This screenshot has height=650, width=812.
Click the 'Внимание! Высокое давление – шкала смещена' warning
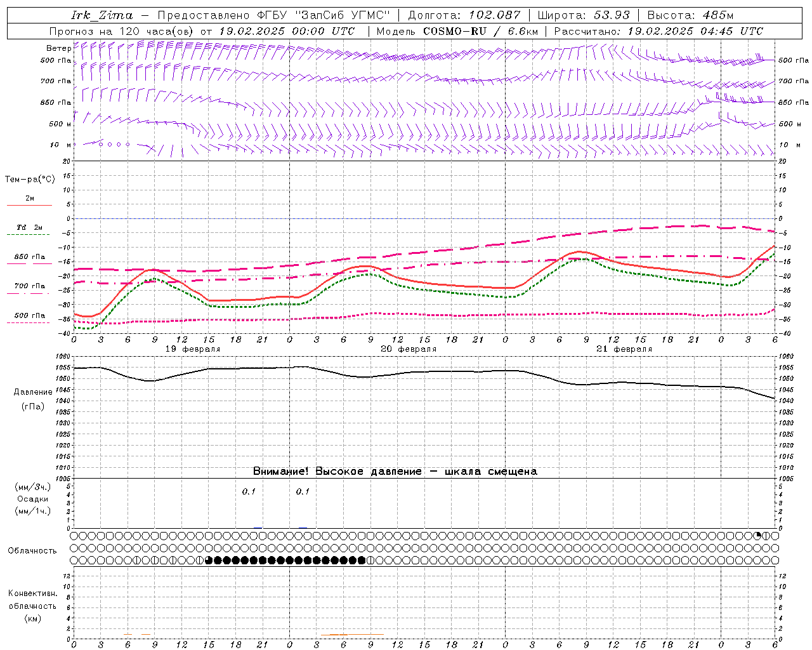[395, 472]
